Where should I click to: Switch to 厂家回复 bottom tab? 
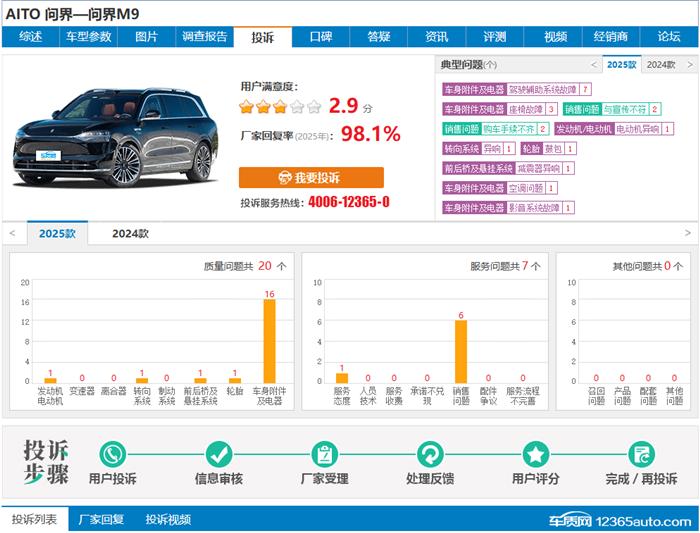[101, 519]
